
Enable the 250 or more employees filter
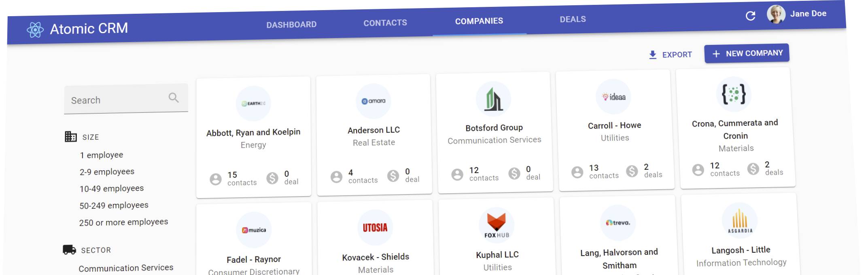123,222
